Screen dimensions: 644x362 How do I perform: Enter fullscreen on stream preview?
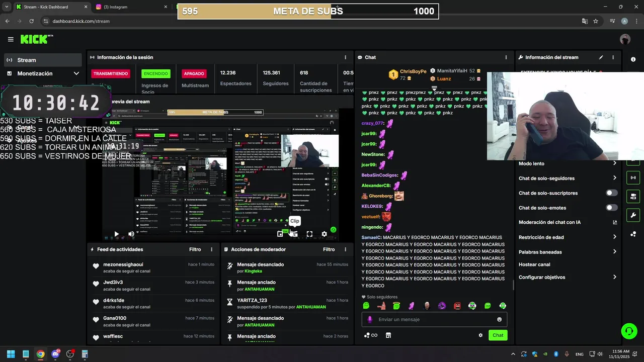click(x=309, y=234)
